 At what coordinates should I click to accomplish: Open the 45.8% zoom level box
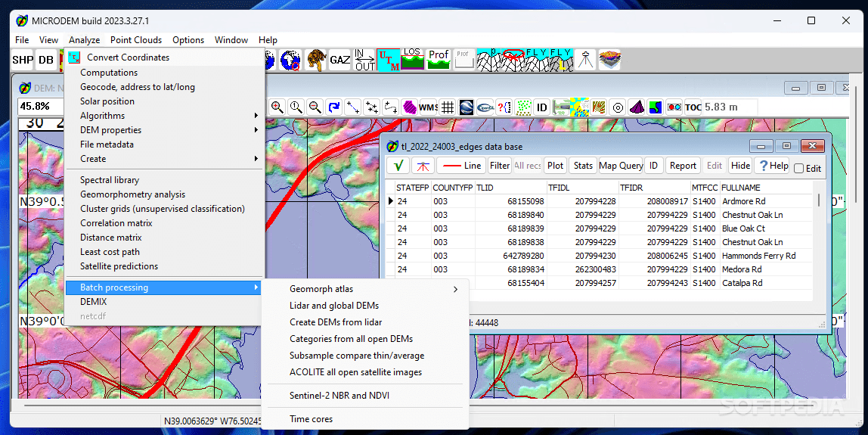[x=40, y=107]
